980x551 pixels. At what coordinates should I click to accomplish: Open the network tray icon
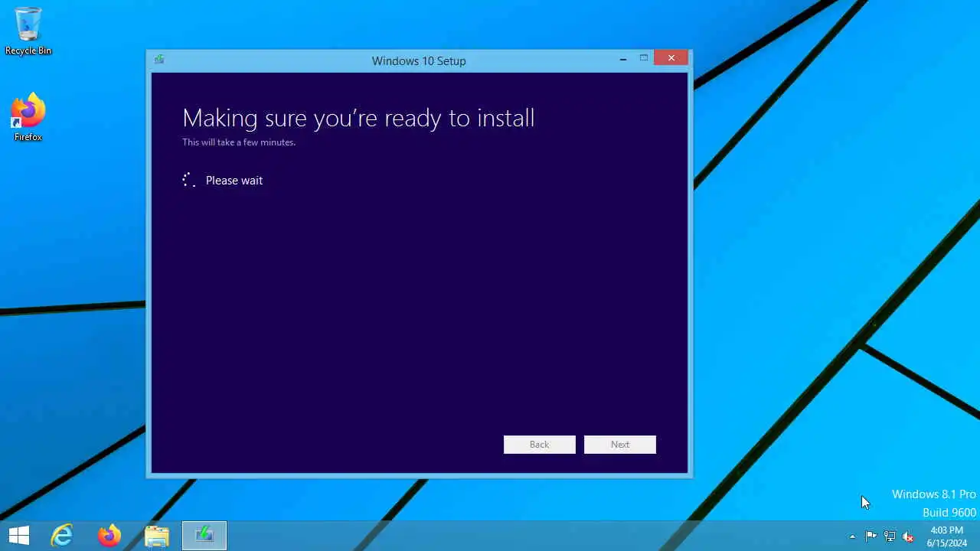click(890, 536)
